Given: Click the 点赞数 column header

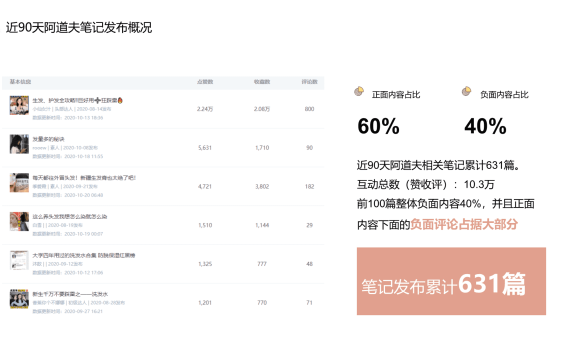Looking at the screenshot, I should tap(205, 82).
